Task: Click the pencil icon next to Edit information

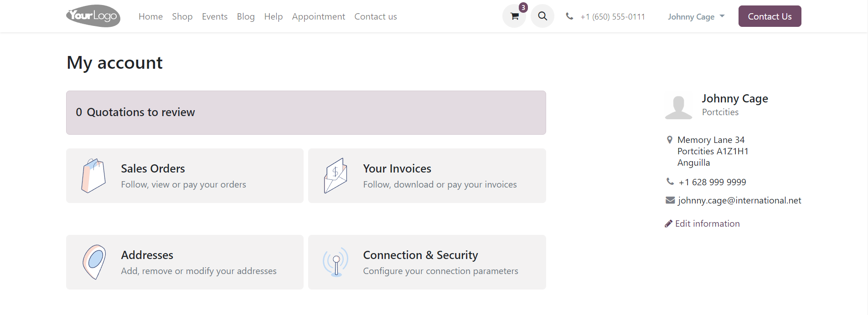Action: [668, 223]
